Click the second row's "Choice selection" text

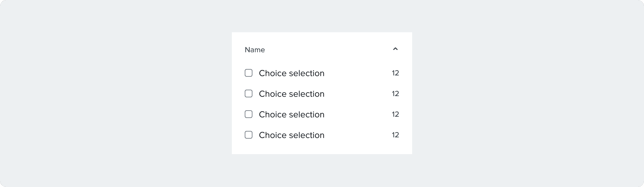pyautogui.click(x=291, y=94)
